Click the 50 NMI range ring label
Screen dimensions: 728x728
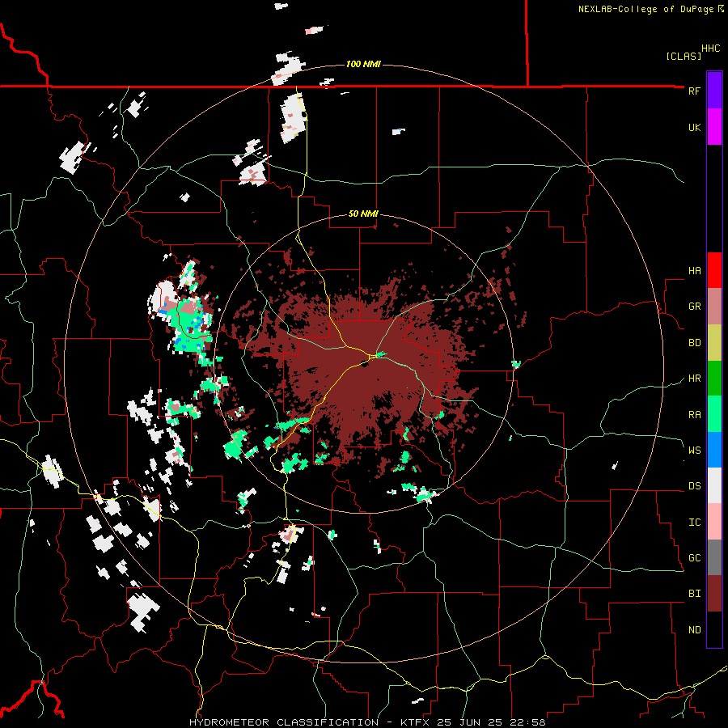[363, 214]
